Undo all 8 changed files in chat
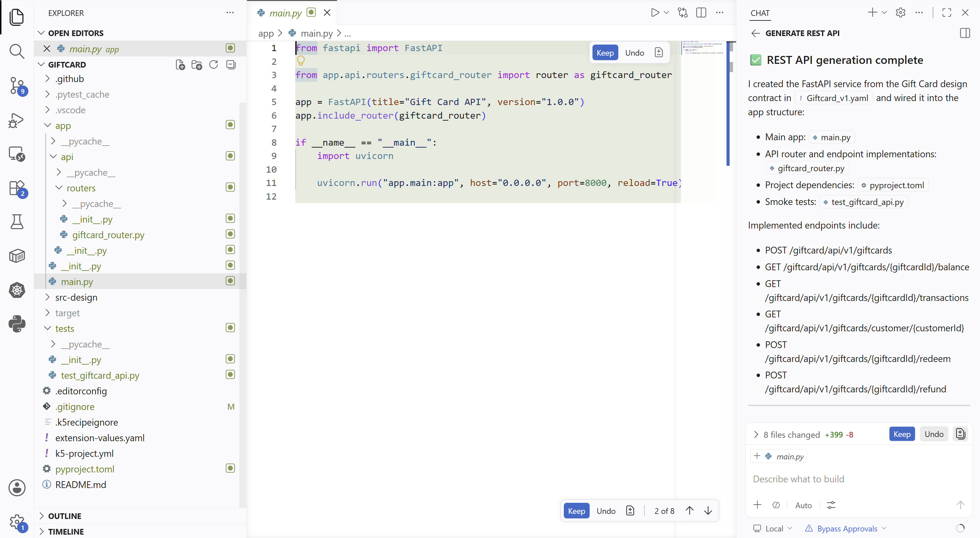This screenshot has height=538, width=980. click(934, 434)
